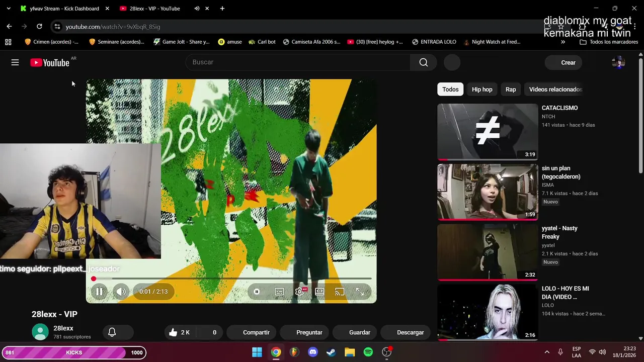The image size is (644, 362).
Task: Download the video with Descargar
Action: pos(407,332)
